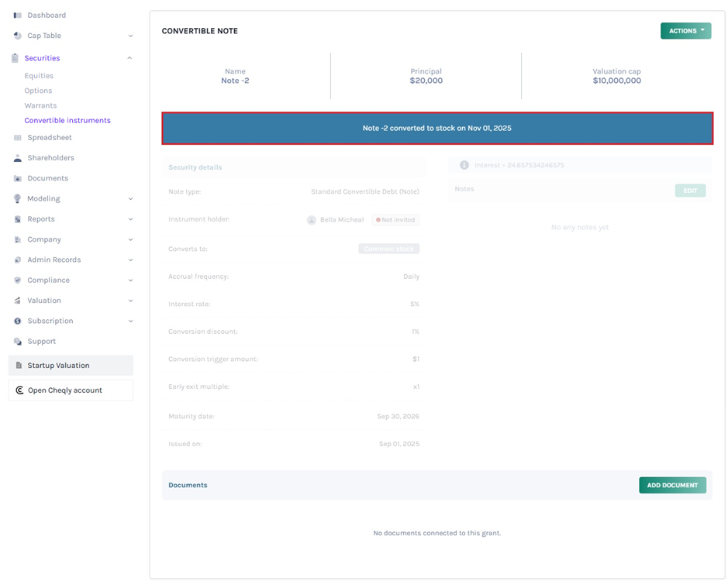Select Warrants under Securities

(40, 105)
